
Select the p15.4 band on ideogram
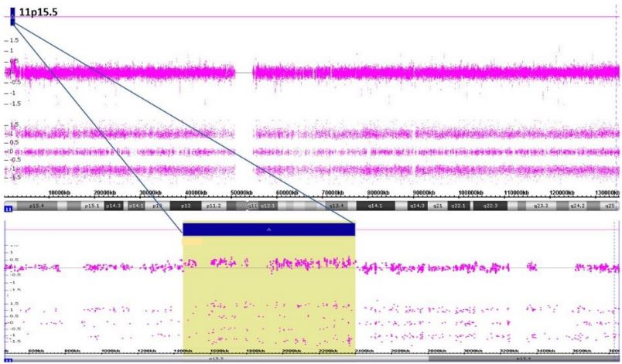(x=36, y=206)
